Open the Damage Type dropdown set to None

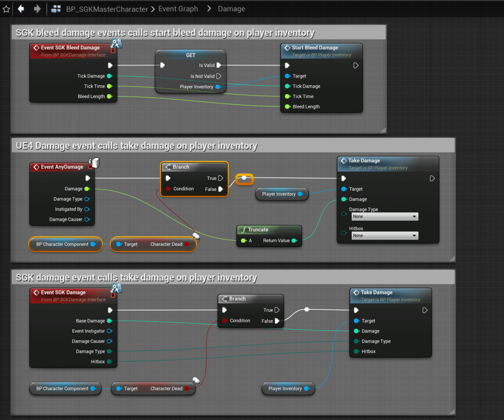point(385,216)
